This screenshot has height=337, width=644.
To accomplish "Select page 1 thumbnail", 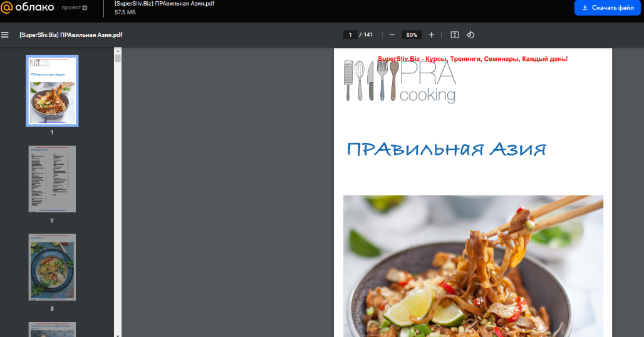I will coord(52,91).
